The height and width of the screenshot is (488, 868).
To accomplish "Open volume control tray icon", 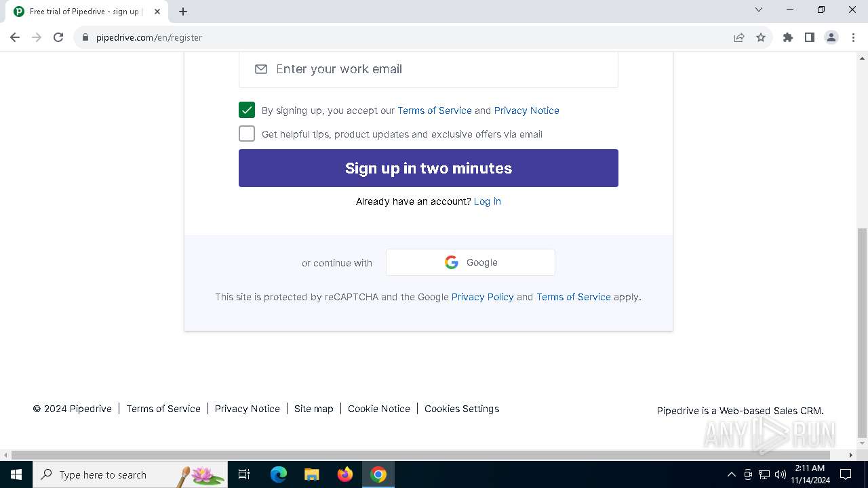I will pos(781,474).
